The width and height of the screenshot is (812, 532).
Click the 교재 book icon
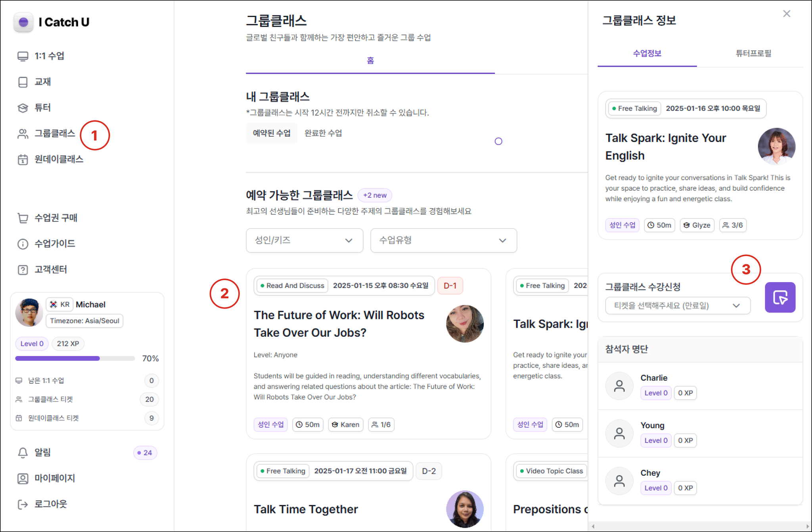point(23,82)
